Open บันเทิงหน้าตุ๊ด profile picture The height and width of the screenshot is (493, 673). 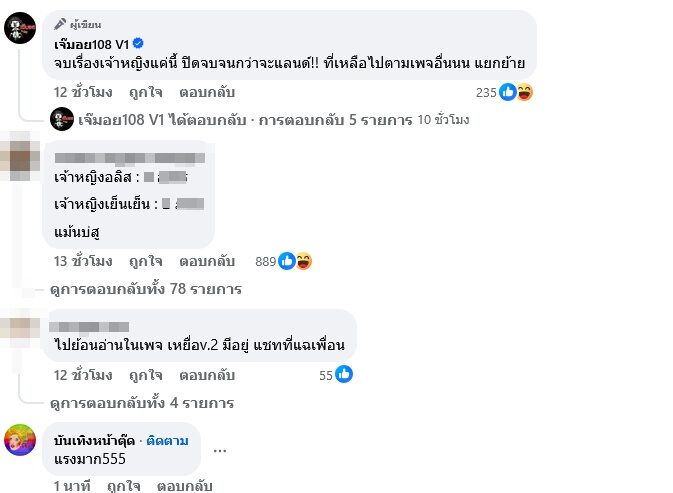21,440
